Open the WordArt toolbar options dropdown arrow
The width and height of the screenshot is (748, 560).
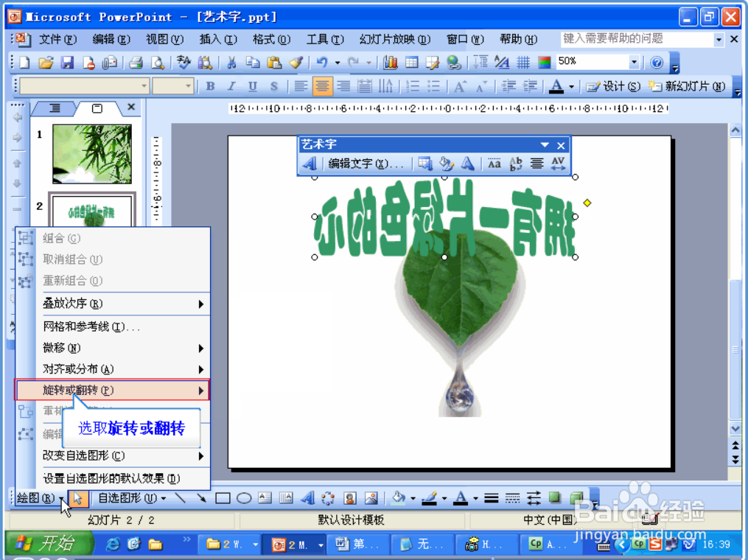pyautogui.click(x=545, y=144)
